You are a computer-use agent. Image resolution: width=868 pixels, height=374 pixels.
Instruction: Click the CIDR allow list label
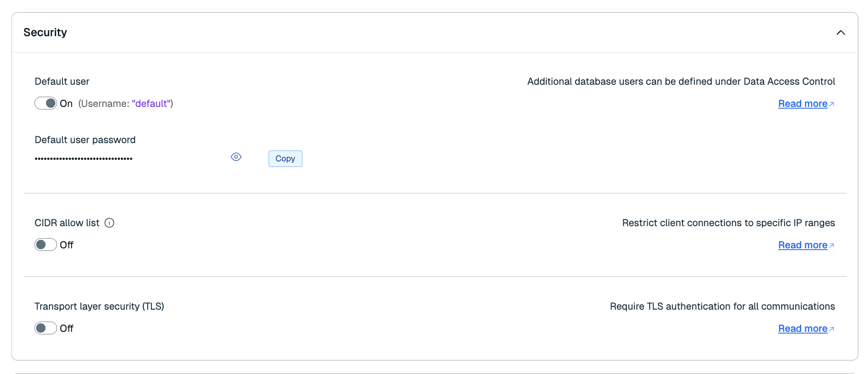click(67, 223)
